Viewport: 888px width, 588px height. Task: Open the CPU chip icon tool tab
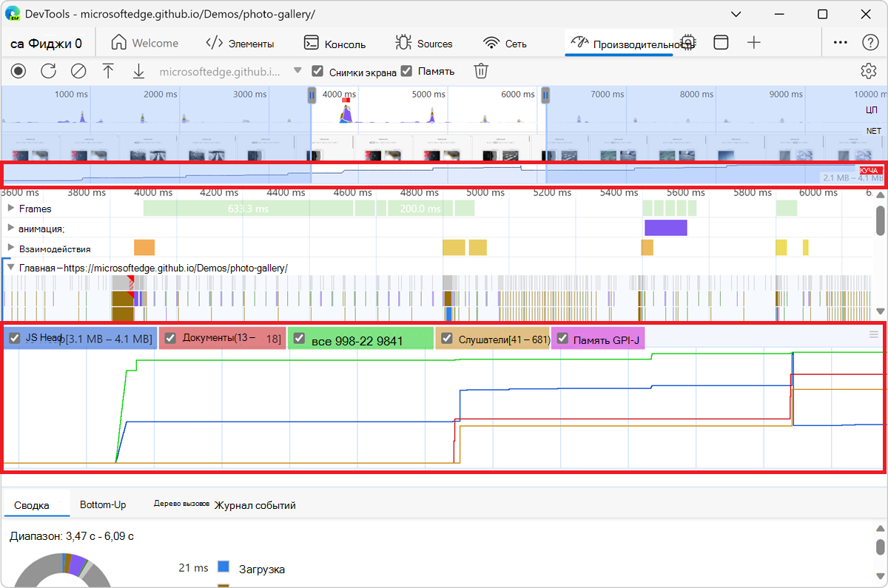point(687,43)
